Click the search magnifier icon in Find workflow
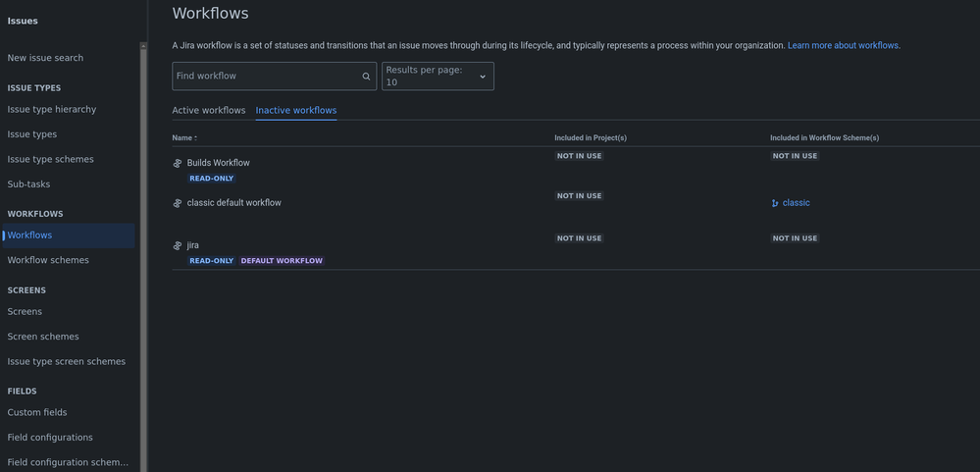The height and width of the screenshot is (472, 980). click(366, 77)
